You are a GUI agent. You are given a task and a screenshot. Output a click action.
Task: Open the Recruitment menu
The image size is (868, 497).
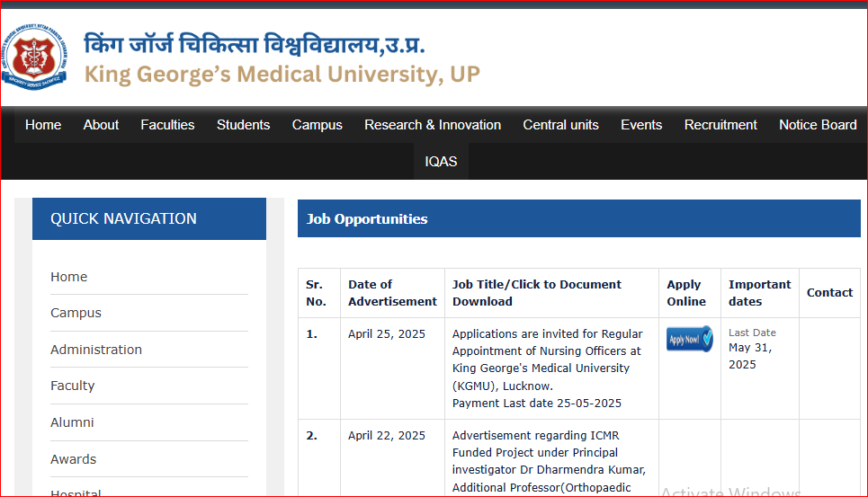[x=720, y=125]
